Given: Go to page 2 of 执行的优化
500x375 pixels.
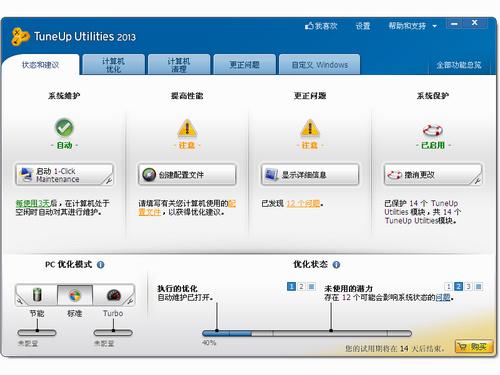Looking at the screenshot, I should 301,286.
